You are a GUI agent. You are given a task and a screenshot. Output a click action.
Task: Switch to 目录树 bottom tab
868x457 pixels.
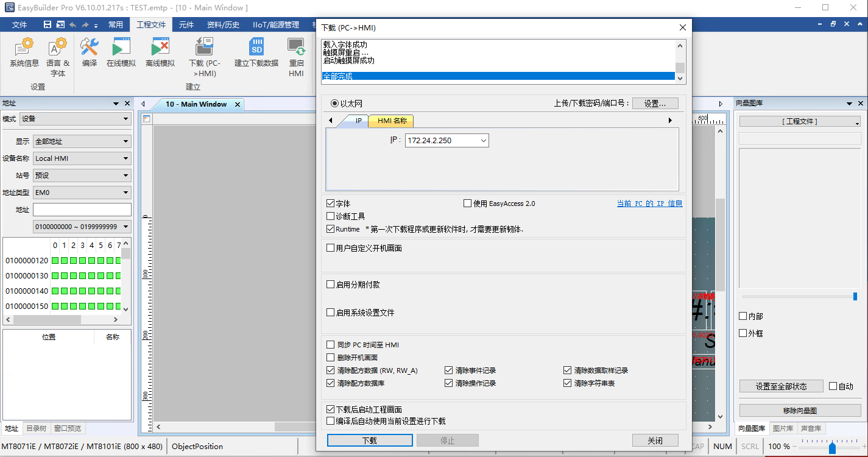[x=36, y=428]
